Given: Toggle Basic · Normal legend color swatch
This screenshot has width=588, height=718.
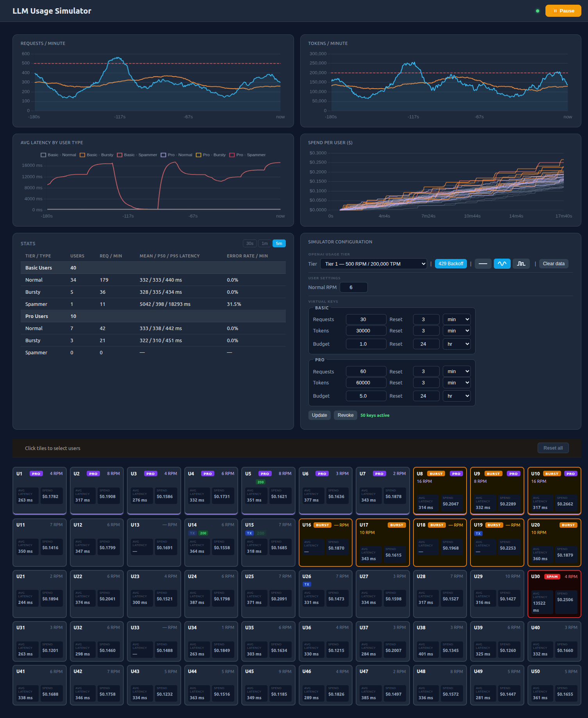Looking at the screenshot, I should (43, 155).
